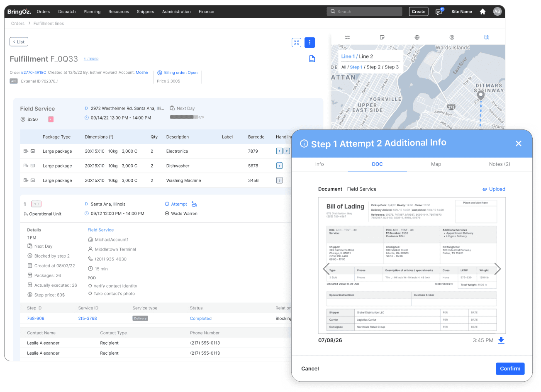Switch to the Map tab in dialog

coord(436,164)
